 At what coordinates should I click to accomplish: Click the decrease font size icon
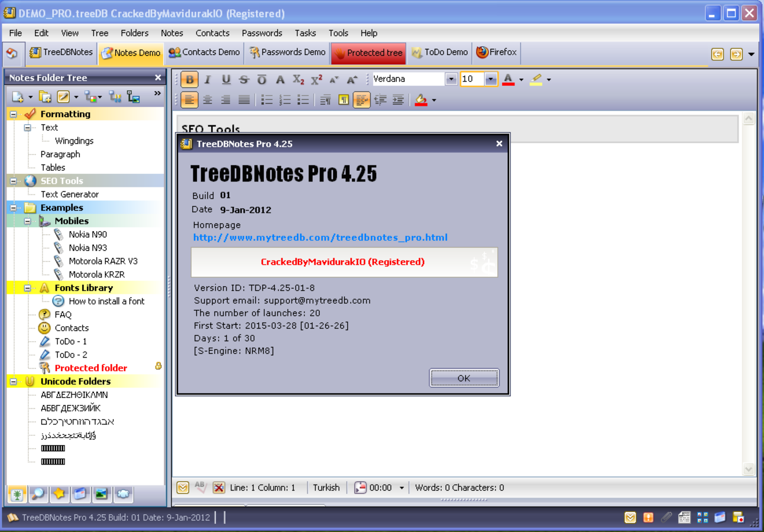[334, 80]
